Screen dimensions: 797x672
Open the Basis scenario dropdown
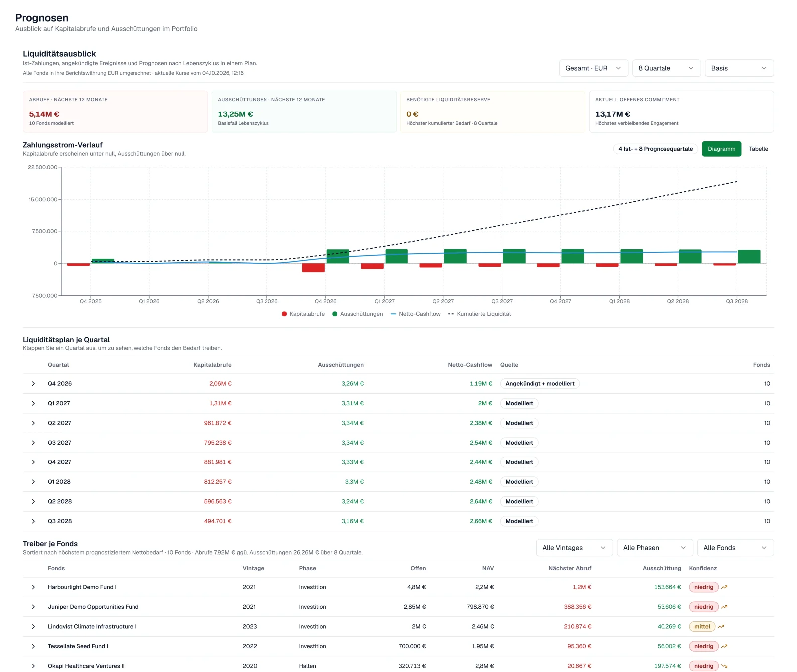coord(739,68)
